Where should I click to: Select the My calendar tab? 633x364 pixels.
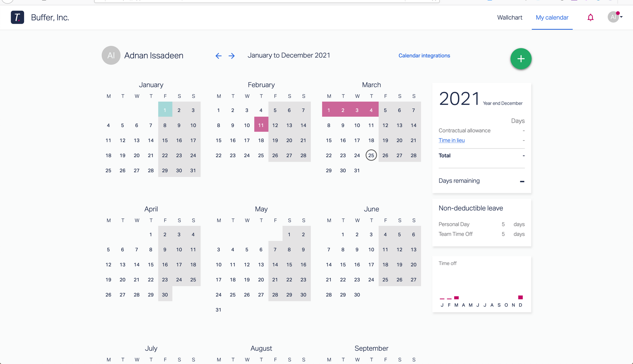(x=552, y=17)
